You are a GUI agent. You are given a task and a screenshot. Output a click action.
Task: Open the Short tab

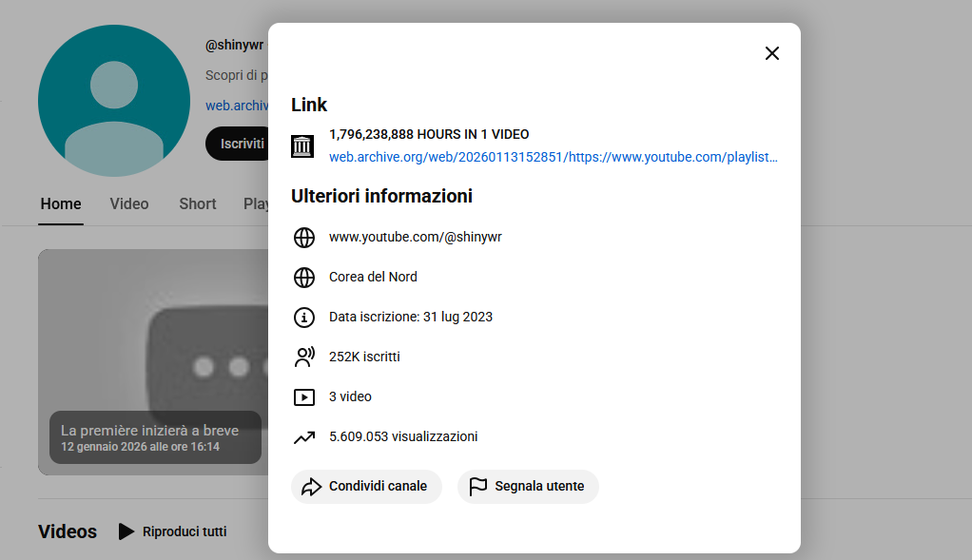coord(197,203)
